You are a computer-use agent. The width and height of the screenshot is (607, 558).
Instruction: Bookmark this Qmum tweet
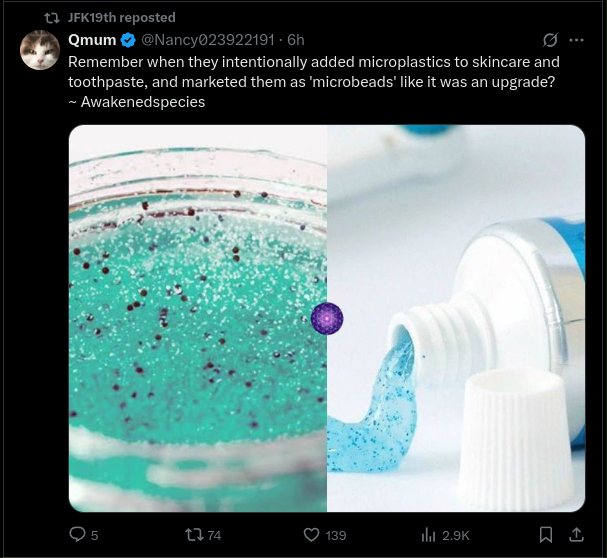point(546,535)
